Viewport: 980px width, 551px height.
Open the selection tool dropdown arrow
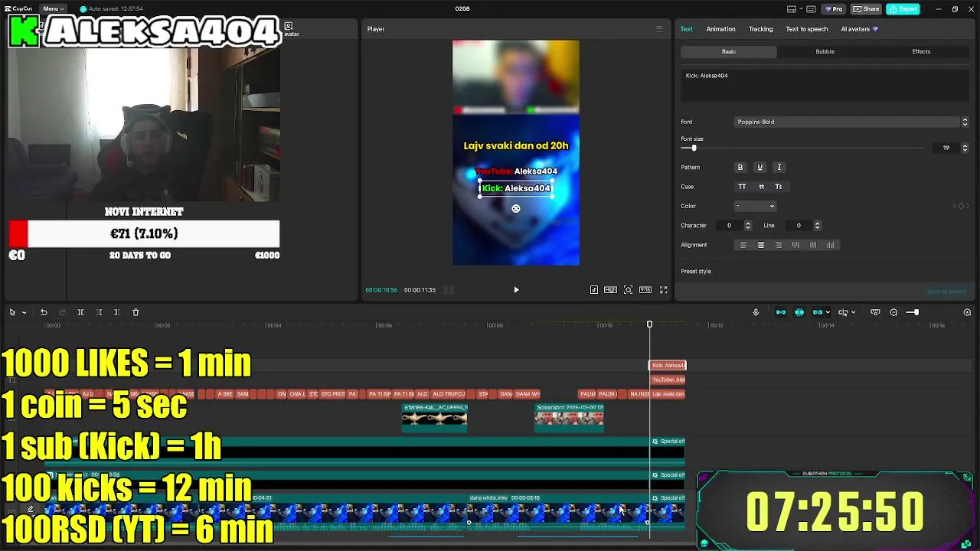pos(24,312)
